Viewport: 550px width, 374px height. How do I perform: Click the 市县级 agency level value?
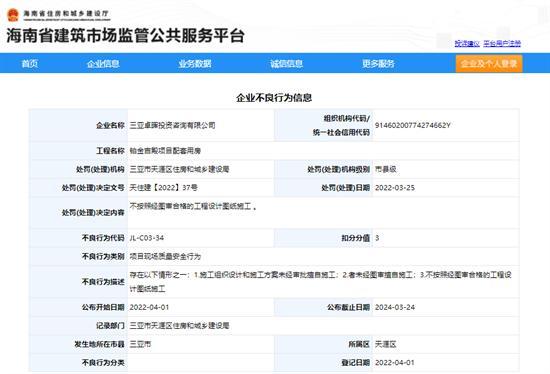[x=385, y=169]
